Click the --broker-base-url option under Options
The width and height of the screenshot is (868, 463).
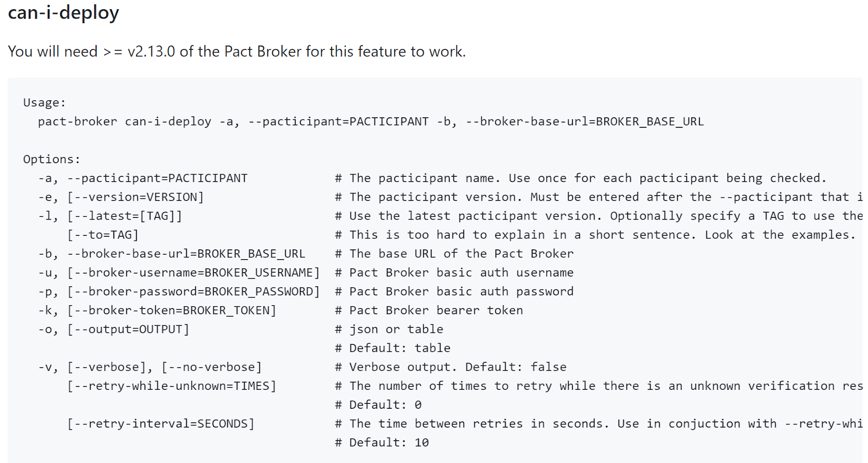pos(186,254)
